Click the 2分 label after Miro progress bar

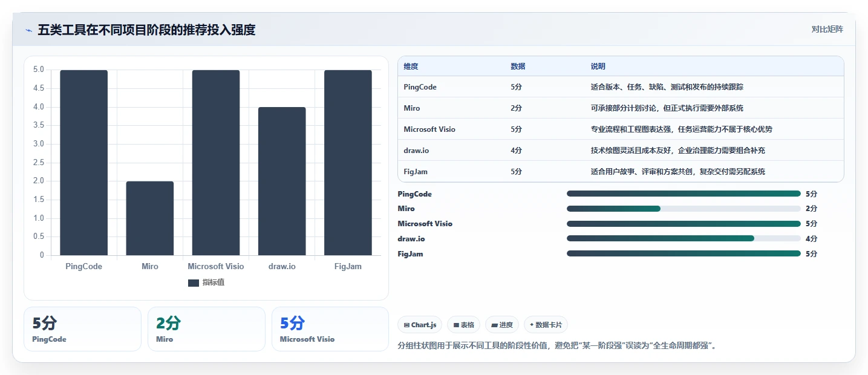(x=811, y=209)
